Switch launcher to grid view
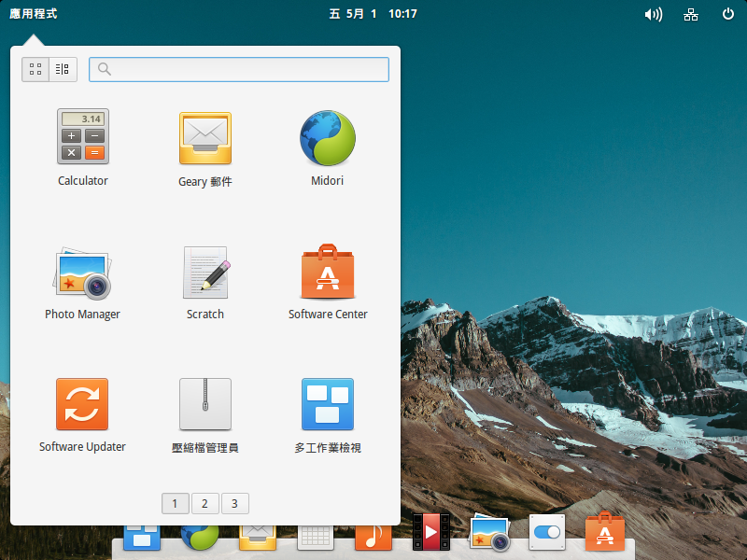This screenshot has width=747, height=560. (x=35, y=69)
